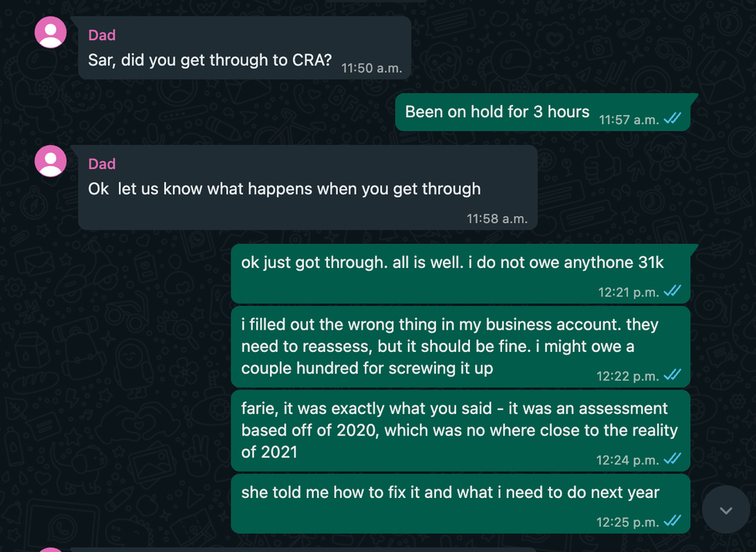This screenshot has height=552, width=756.
Task: Open the Dad sender name above the CRA question
Action: 102,35
